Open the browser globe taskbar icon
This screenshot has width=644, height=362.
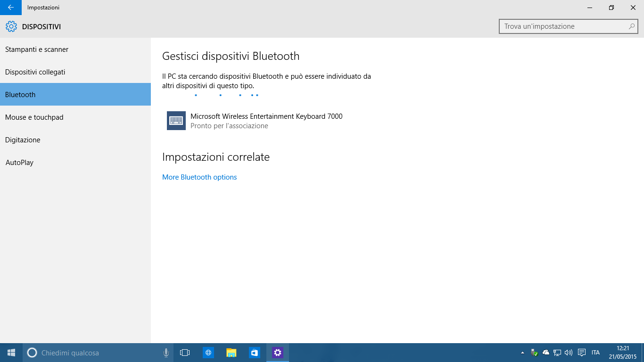click(x=208, y=353)
